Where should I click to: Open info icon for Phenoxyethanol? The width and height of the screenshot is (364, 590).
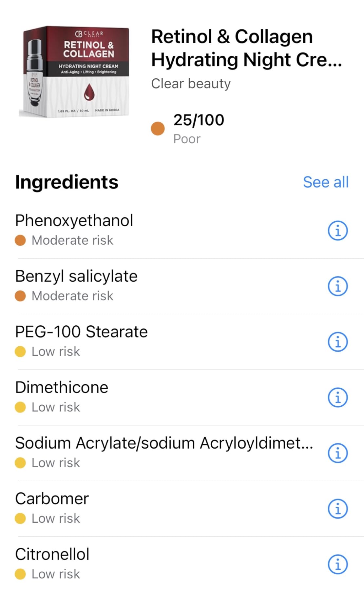(x=337, y=231)
